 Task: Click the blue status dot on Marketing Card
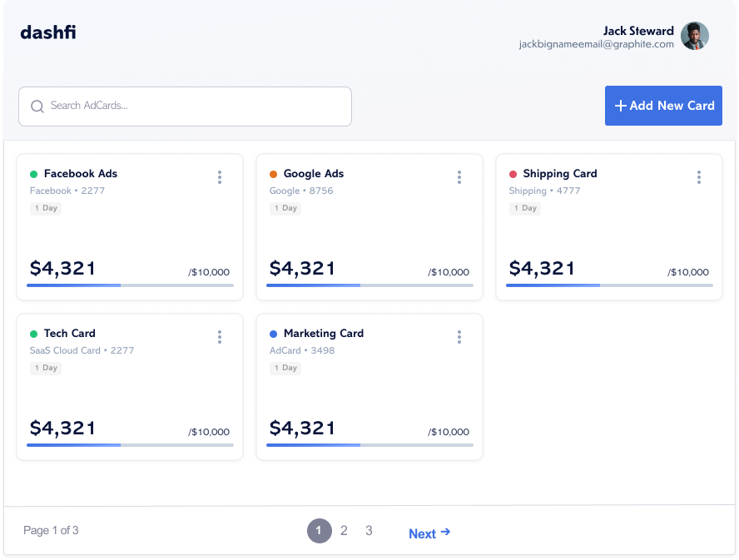(273, 335)
